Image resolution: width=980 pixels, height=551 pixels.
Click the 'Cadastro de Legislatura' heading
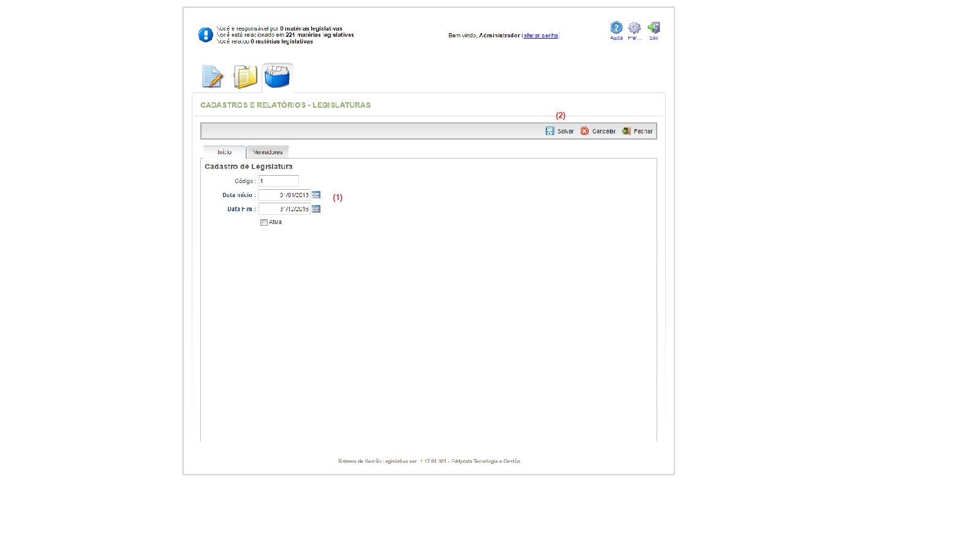point(249,167)
